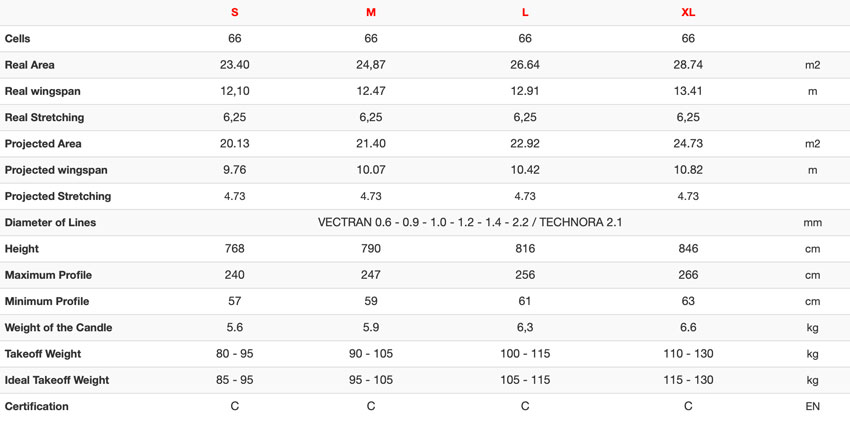Image resolution: width=850 pixels, height=423 pixels.
Task: Click the 23.40 real area value
Action: point(234,65)
